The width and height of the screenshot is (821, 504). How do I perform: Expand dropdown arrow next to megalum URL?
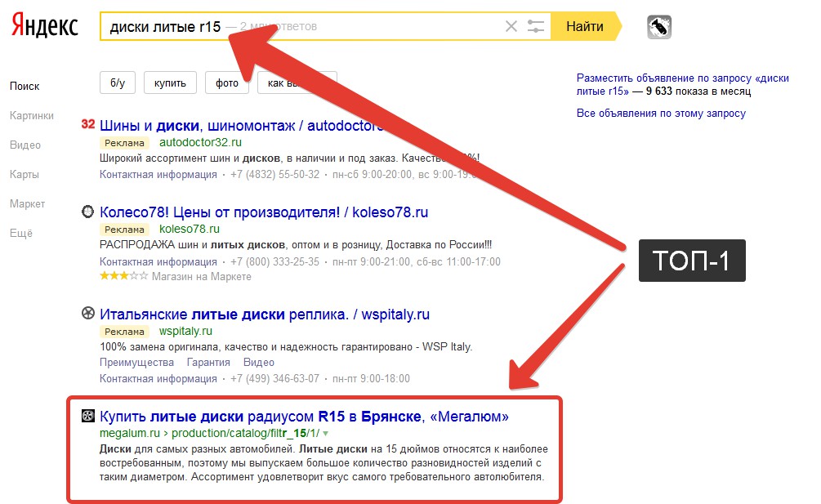[x=326, y=434]
